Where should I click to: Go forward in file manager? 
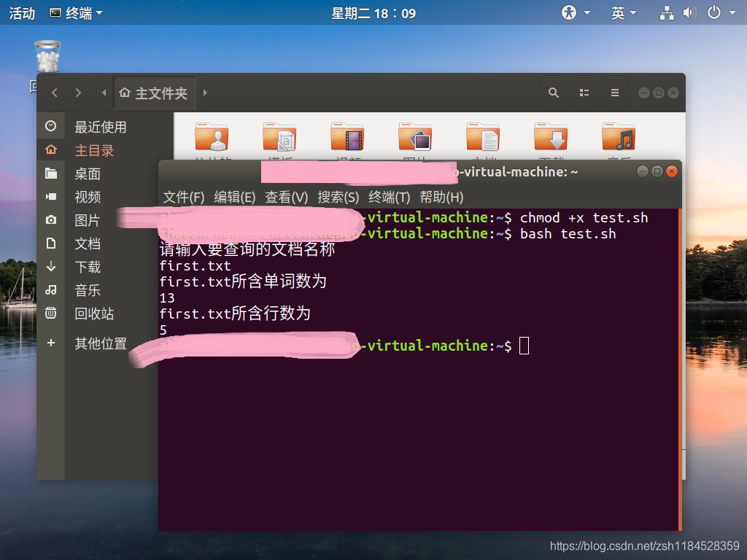coord(78,93)
